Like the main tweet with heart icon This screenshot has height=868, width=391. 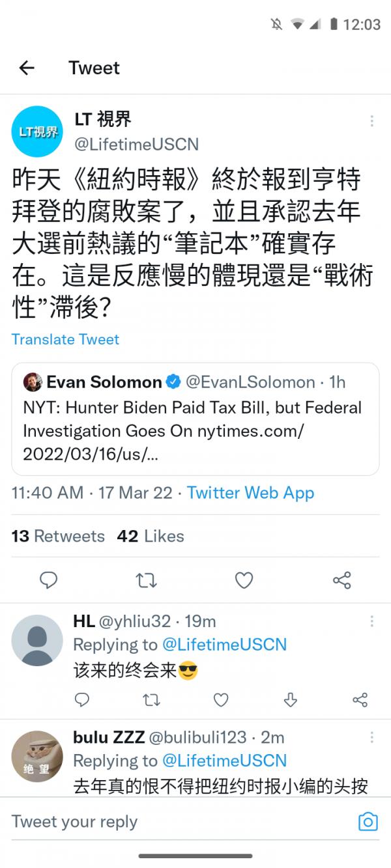point(244,580)
